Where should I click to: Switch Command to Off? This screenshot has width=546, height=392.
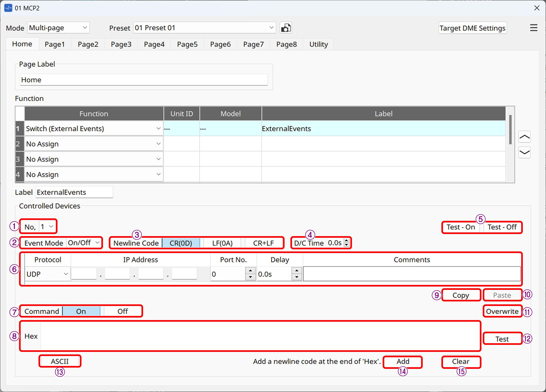click(x=122, y=311)
